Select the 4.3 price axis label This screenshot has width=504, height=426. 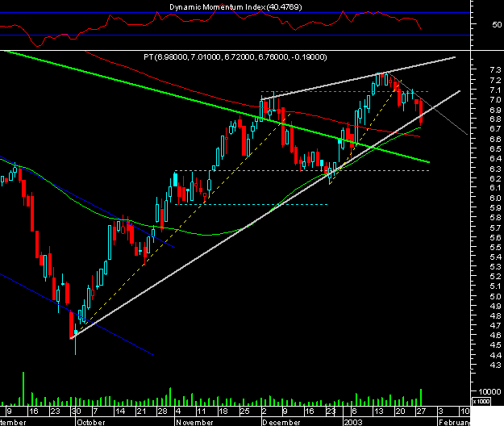[495, 365]
